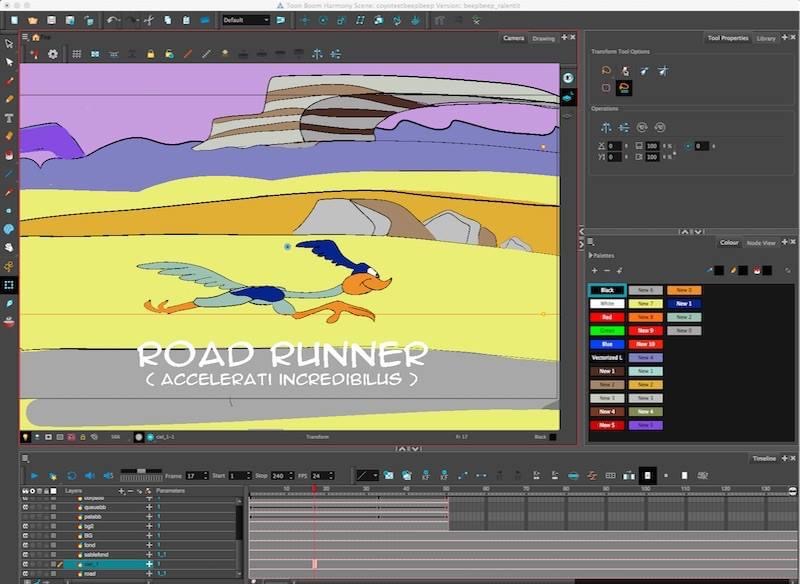The height and width of the screenshot is (584, 800).
Task: Click the Undo arrow
Action: click(x=113, y=20)
